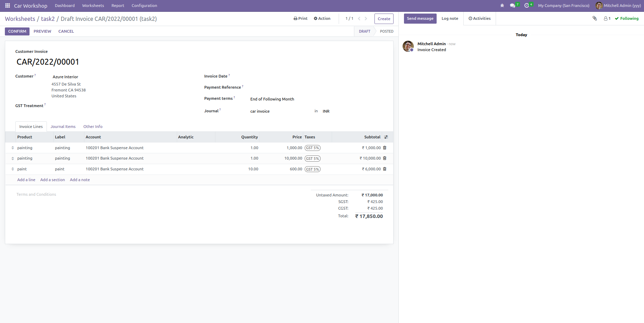This screenshot has width=644, height=323.
Task: Click the debug bug icon
Action: tap(502, 6)
